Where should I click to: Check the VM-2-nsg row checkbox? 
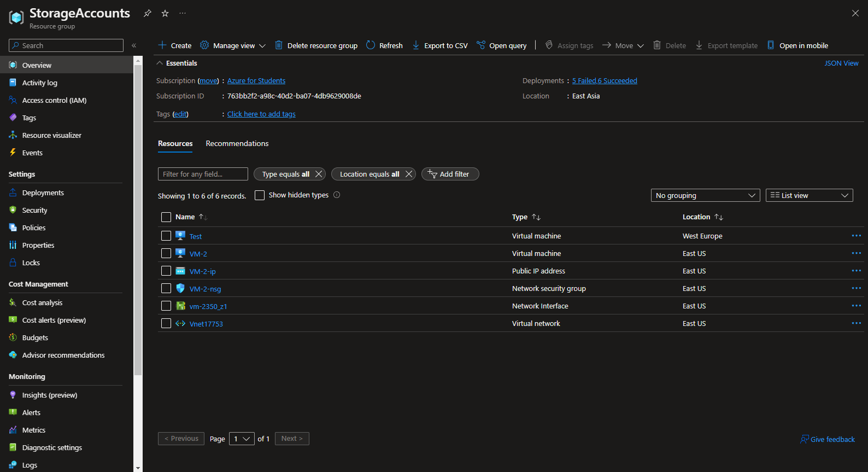click(166, 288)
